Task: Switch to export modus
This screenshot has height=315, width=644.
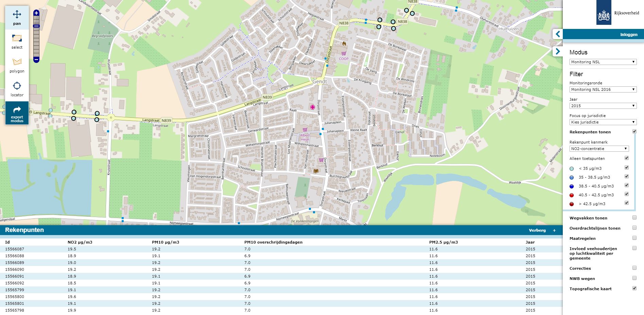Action: click(17, 113)
